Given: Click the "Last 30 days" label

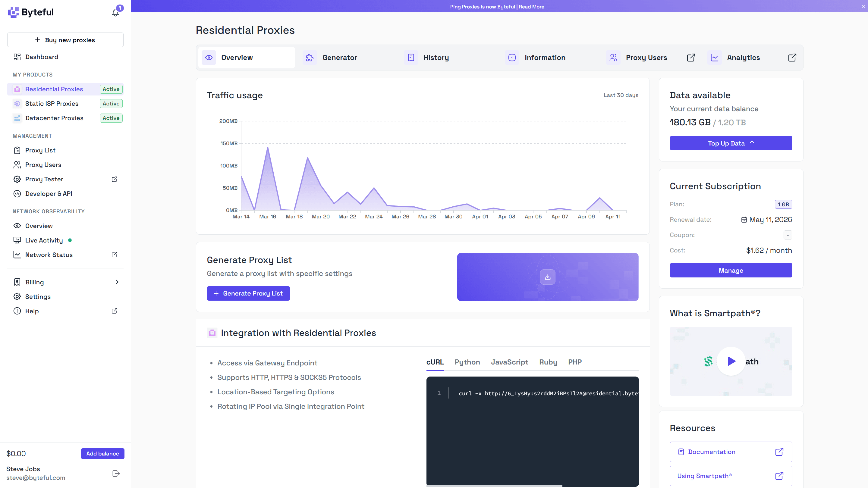Looking at the screenshot, I should [621, 95].
